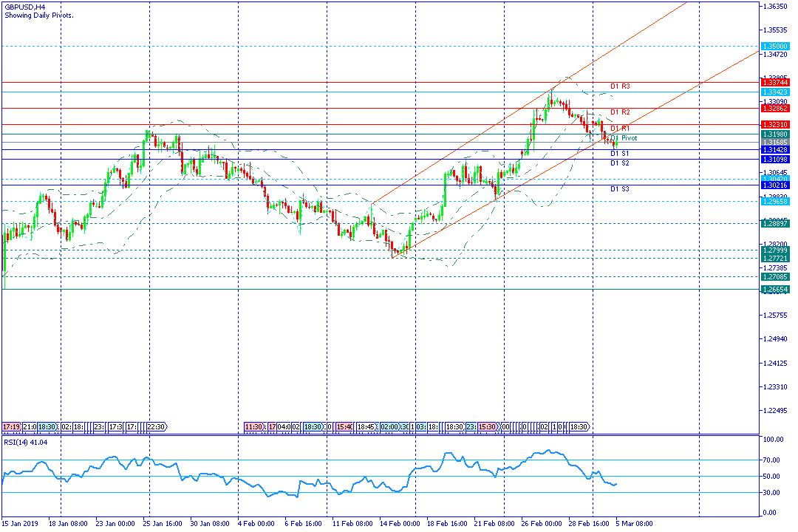Click the 5 Mar 08:00 time label

tap(634, 524)
